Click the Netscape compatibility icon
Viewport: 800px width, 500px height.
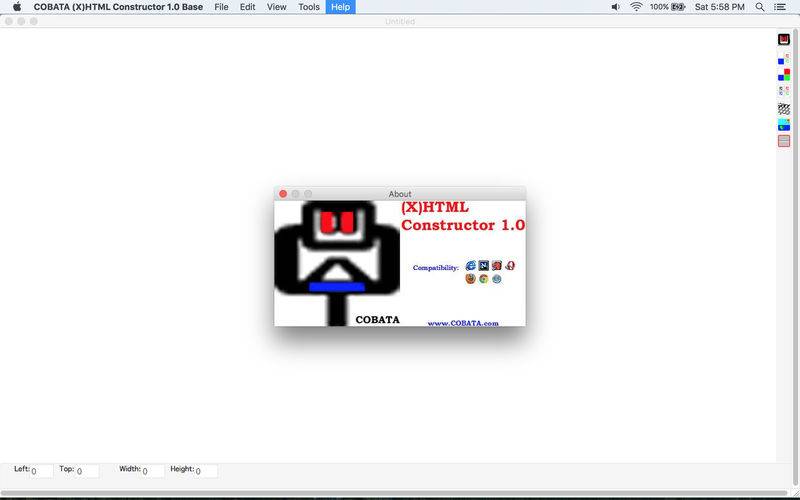pos(484,266)
